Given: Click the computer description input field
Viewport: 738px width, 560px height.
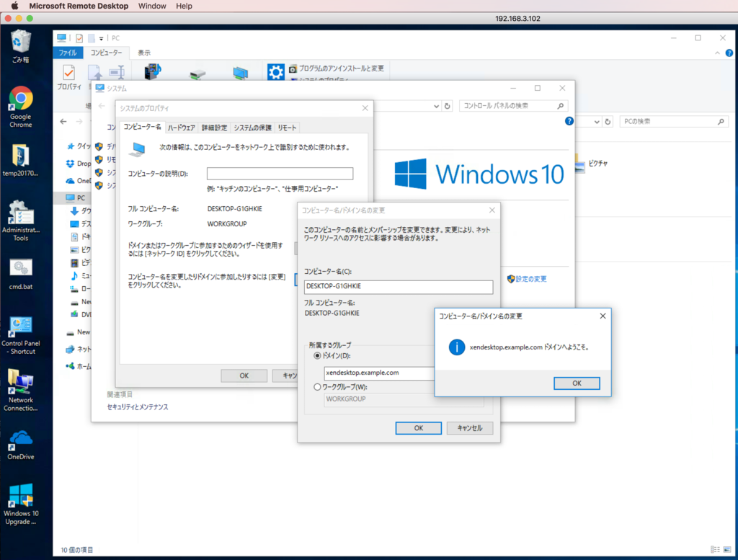Looking at the screenshot, I should (x=280, y=174).
